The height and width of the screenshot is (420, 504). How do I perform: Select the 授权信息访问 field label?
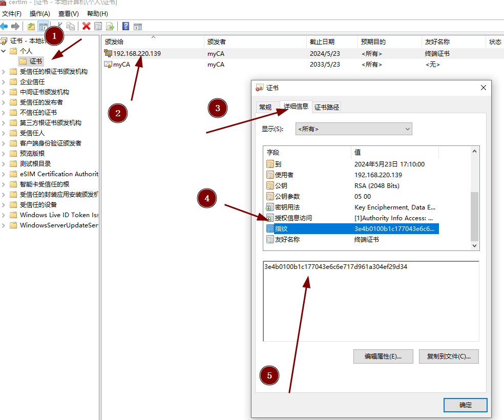pyautogui.click(x=293, y=218)
